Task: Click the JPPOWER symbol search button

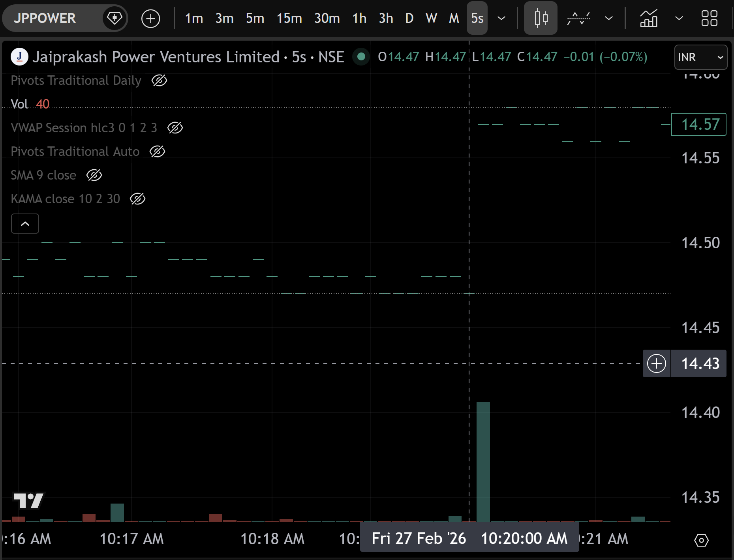Action: 45,18
